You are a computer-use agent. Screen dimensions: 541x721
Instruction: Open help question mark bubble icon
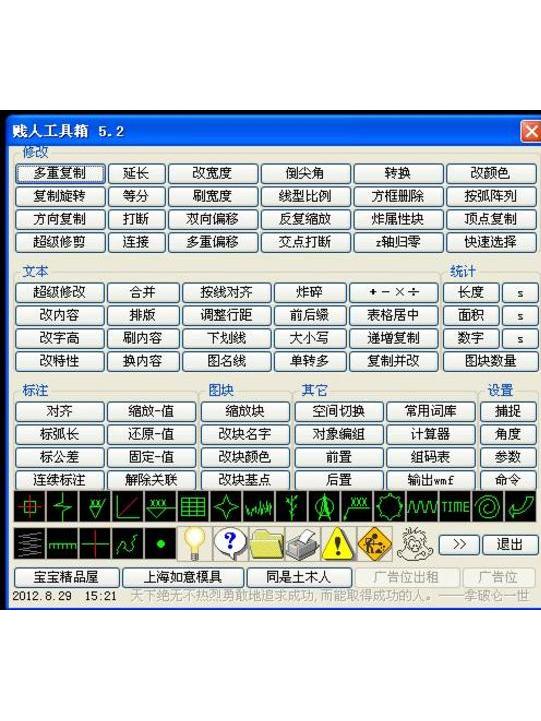(230, 544)
